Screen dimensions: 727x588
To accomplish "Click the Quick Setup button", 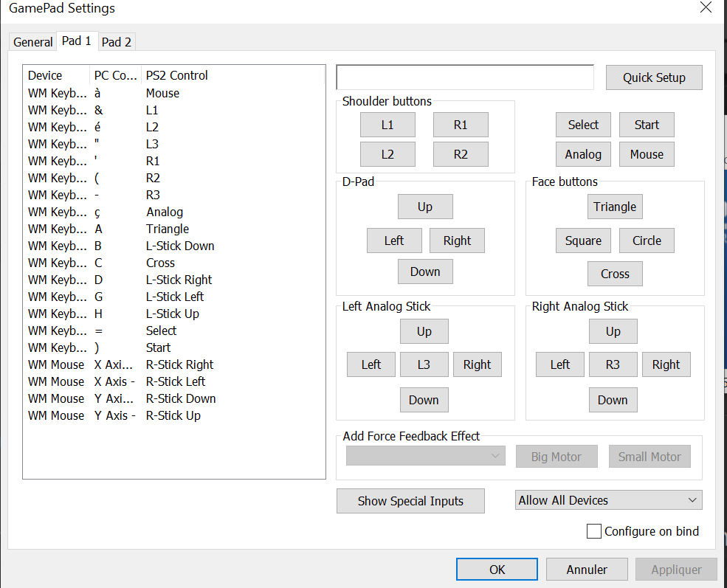I will pos(653,77).
